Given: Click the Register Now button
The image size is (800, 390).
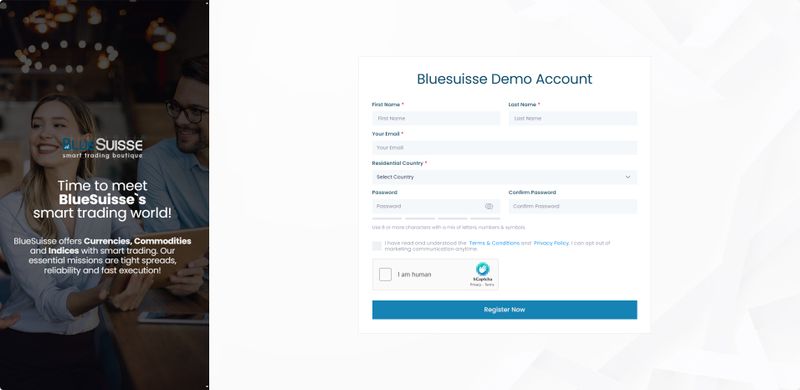Looking at the screenshot, I should 505,310.
